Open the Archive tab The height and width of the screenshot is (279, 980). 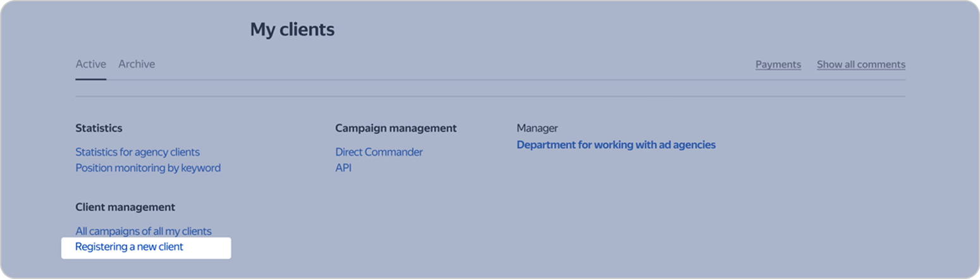pos(137,64)
